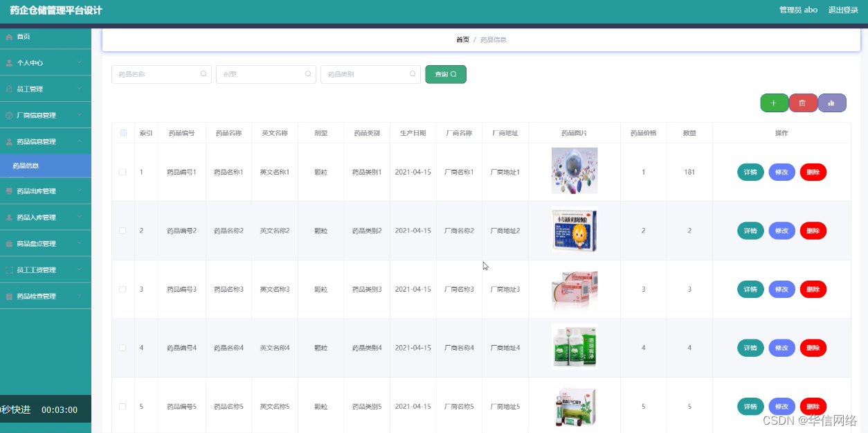The width and height of the screenshot is (868, 433).
Task: Click the red trash icon to batch delete
Action: coord(803,102)
